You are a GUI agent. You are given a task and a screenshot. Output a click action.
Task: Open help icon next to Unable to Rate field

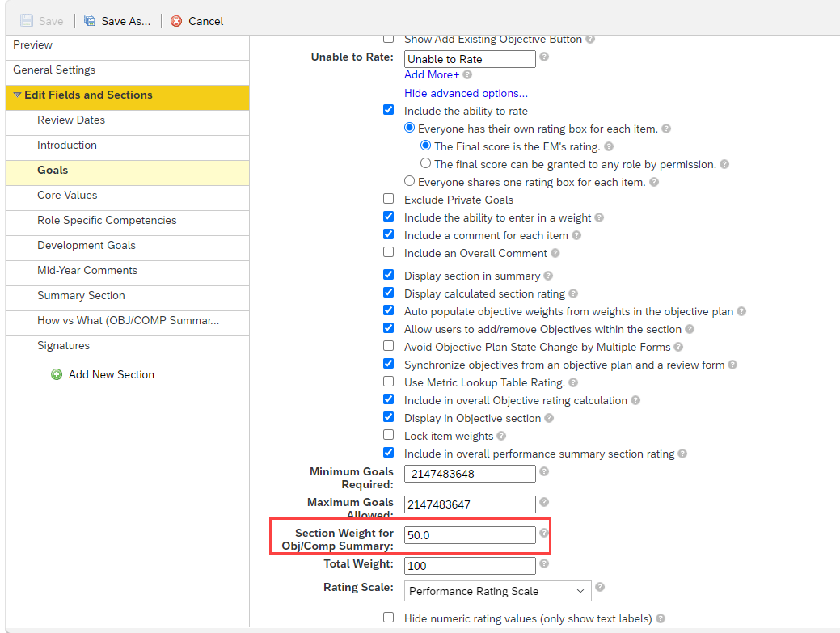coord(544,57)
